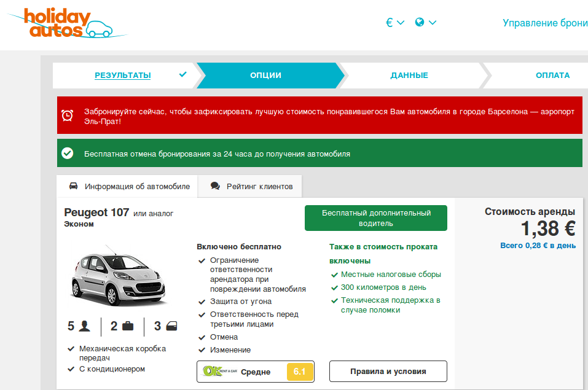Open the euro currency dropdown
This screenshot has width=588, height=390.
(x=395, y=23)
